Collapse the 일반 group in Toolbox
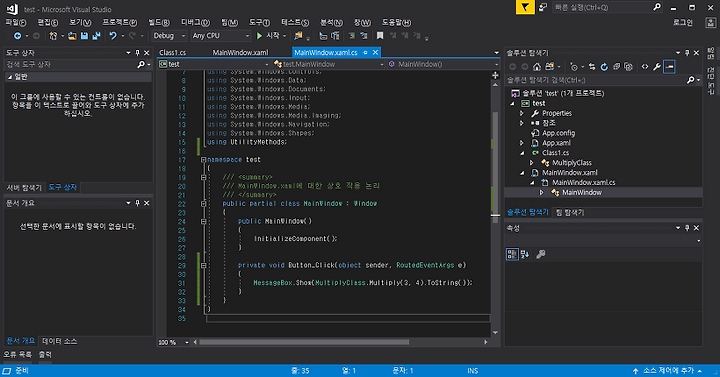 [x=10, y=77]
